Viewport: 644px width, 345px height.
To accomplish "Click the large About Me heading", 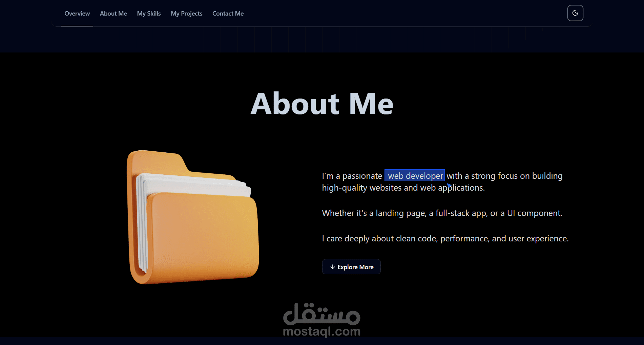I will 322,104.
